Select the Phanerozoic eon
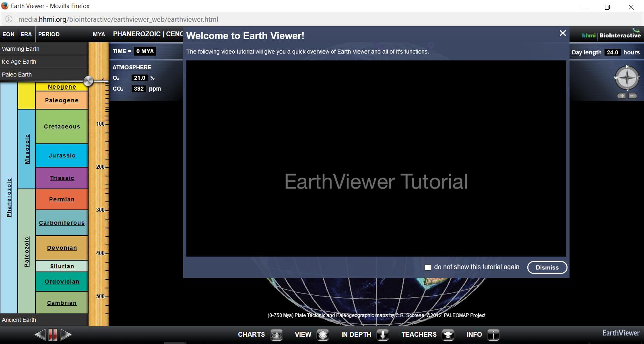This screenshot has width=644, height=344. click(9, 197)
